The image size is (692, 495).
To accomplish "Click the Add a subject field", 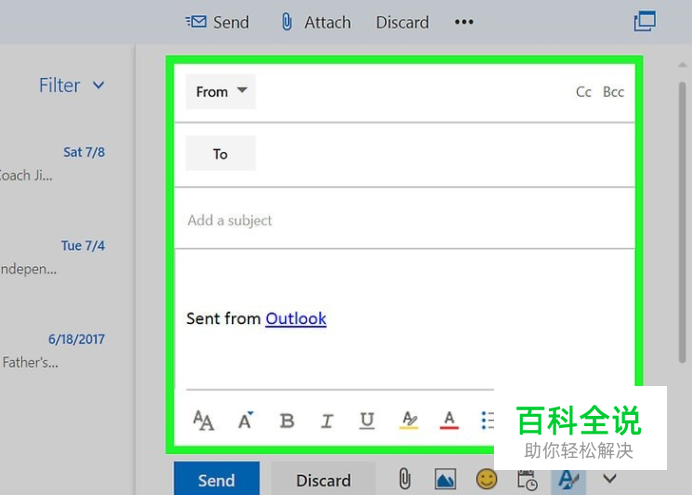I will pos(404,220).
